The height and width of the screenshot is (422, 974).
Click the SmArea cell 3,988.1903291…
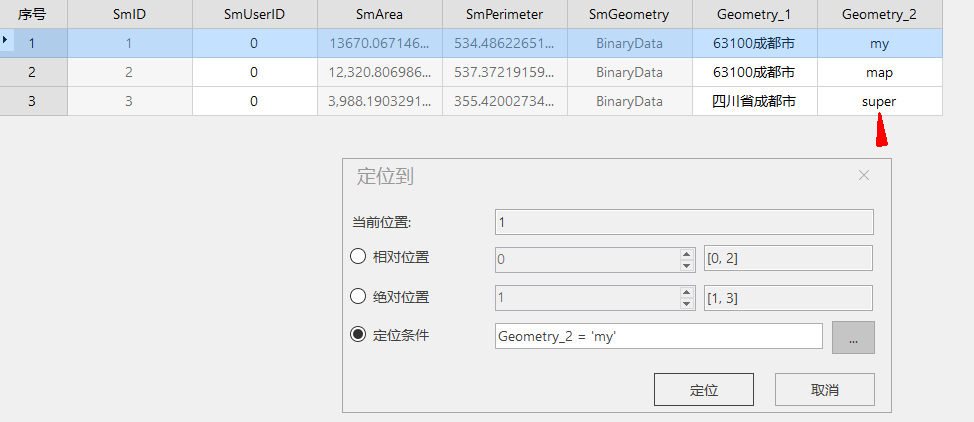pos(380,101)
